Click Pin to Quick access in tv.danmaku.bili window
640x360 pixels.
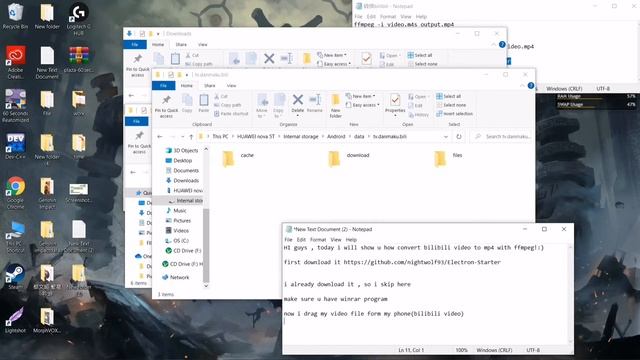pyautogui.click(x=166, y=106)
